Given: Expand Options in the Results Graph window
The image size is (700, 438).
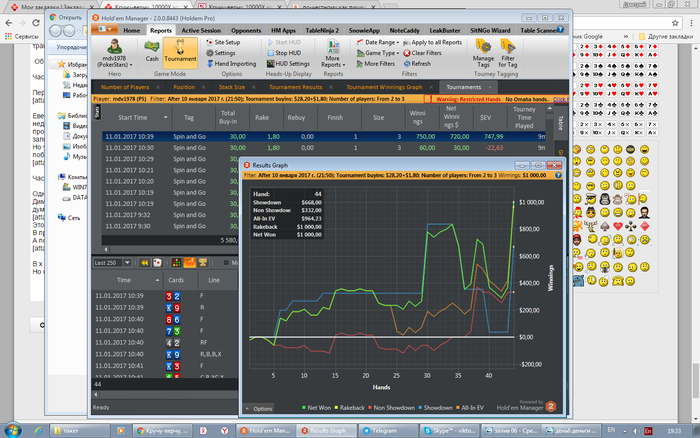Looking at the screenshot, I should click(259, 408).
